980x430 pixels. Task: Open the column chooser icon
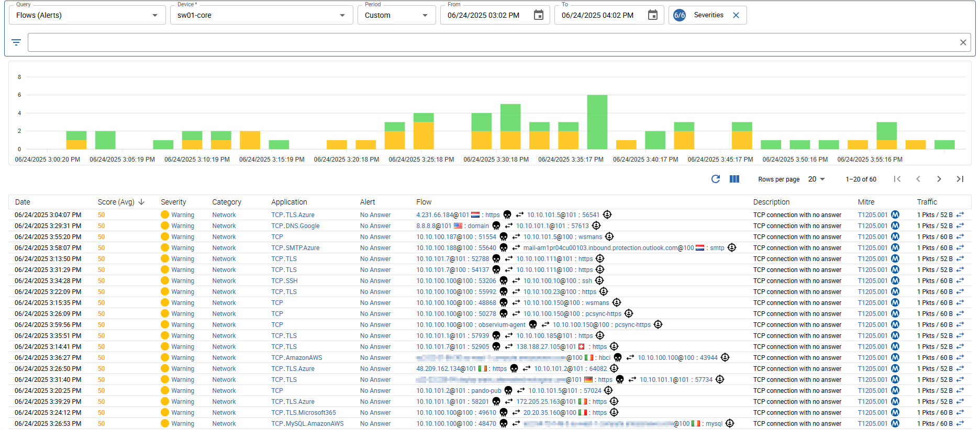[x=734, y=179]
